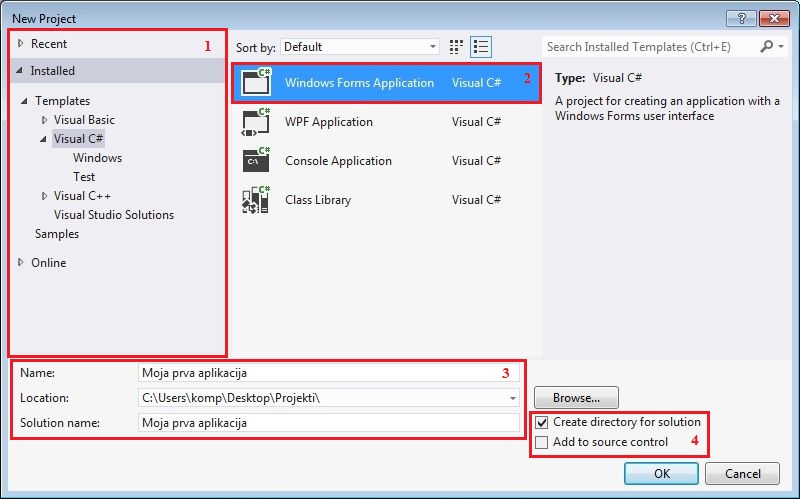Pick the Class Library template icon
The image size is (800, 499).
[257, 200]
